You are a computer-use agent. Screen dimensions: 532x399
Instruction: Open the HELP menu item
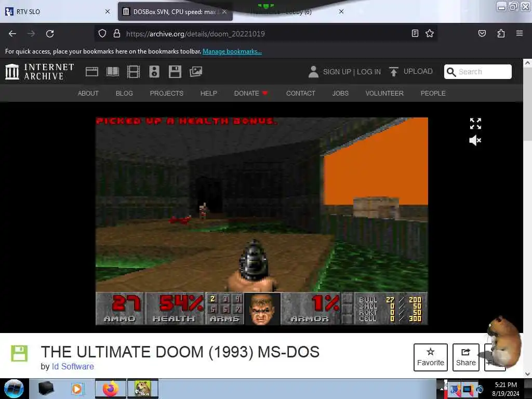209,94
